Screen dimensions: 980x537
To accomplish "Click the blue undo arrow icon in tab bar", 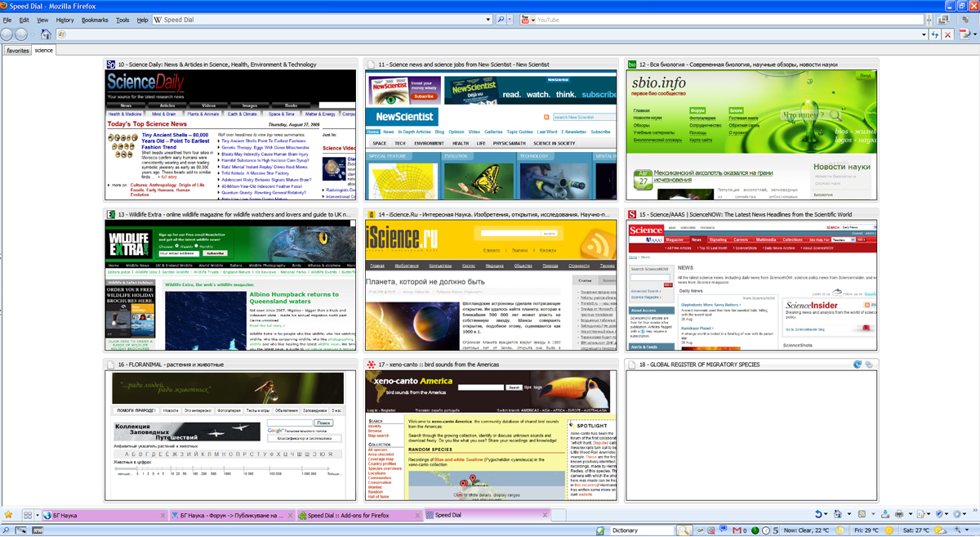I will pyautogui.click(x=817, y=514).
